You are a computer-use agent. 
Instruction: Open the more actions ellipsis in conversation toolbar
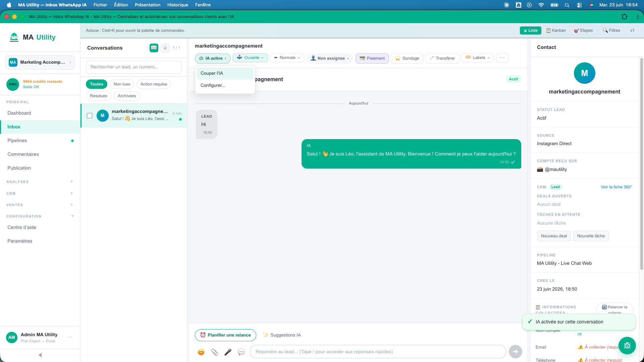[502, 58]
